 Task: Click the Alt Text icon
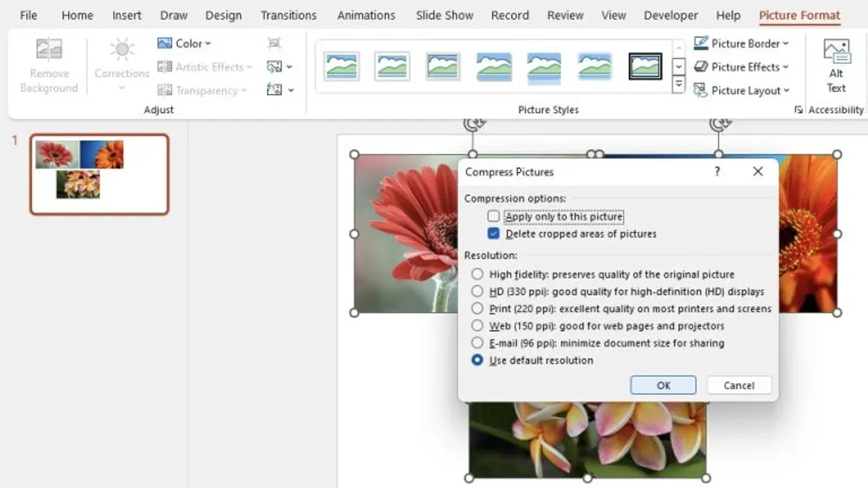click(x=836, y=52)
